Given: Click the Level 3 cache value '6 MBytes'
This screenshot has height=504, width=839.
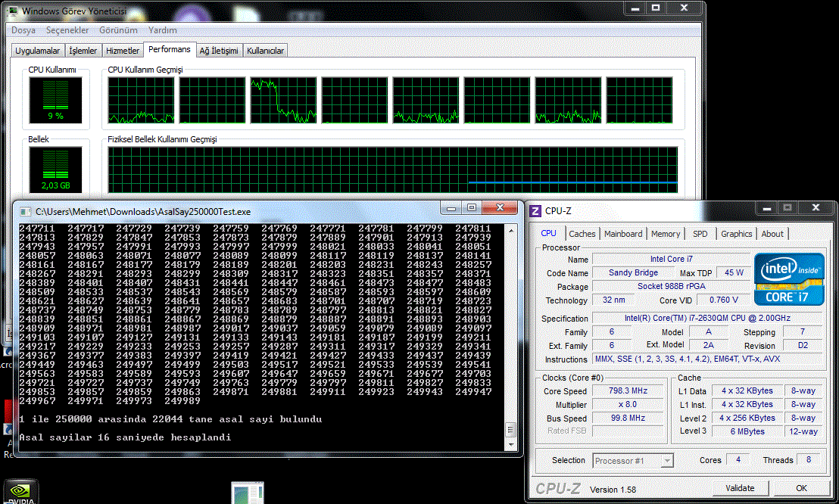Looking at the screenshot, I should (747, 431).
